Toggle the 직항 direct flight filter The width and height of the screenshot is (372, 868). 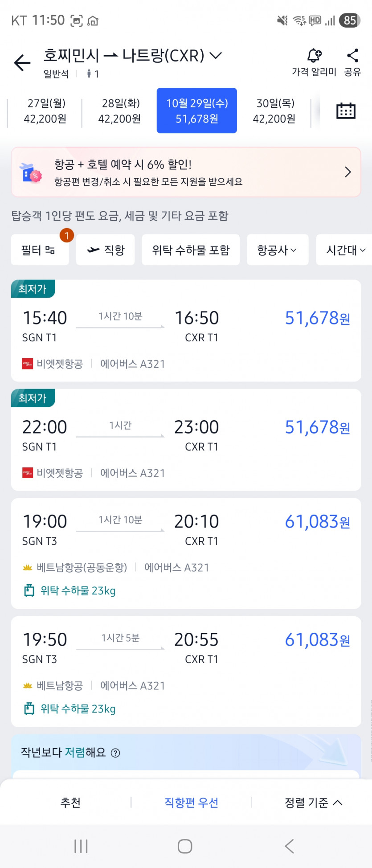tap(106, 250)
